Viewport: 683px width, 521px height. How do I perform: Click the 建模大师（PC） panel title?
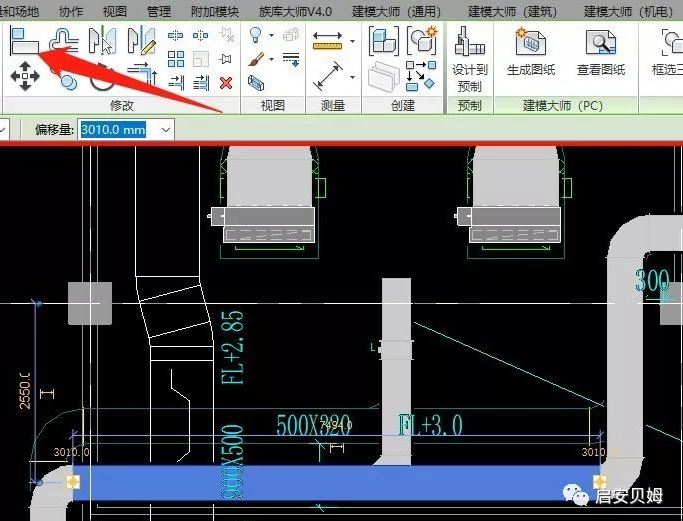click(563, 106)
